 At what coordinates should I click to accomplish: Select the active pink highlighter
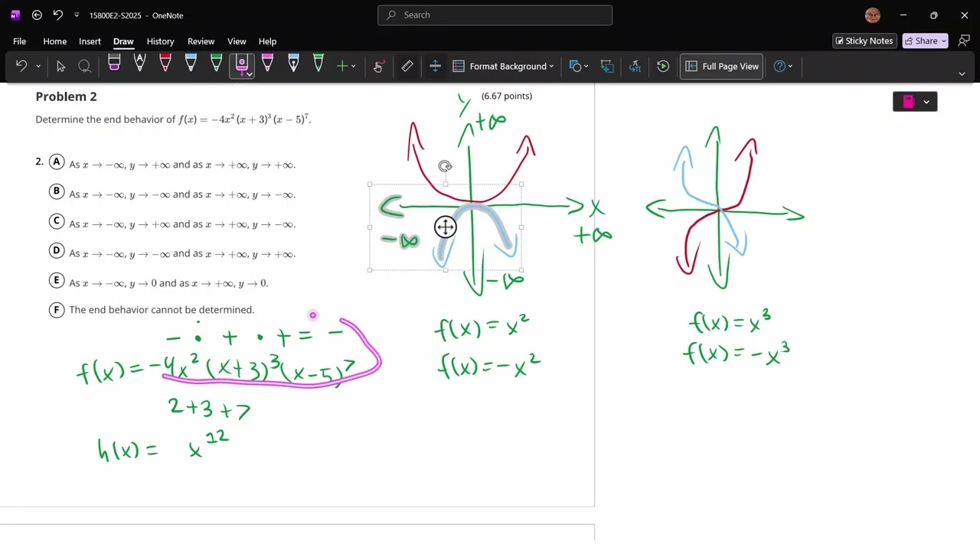pyautogui.click(x=241, y=63)
